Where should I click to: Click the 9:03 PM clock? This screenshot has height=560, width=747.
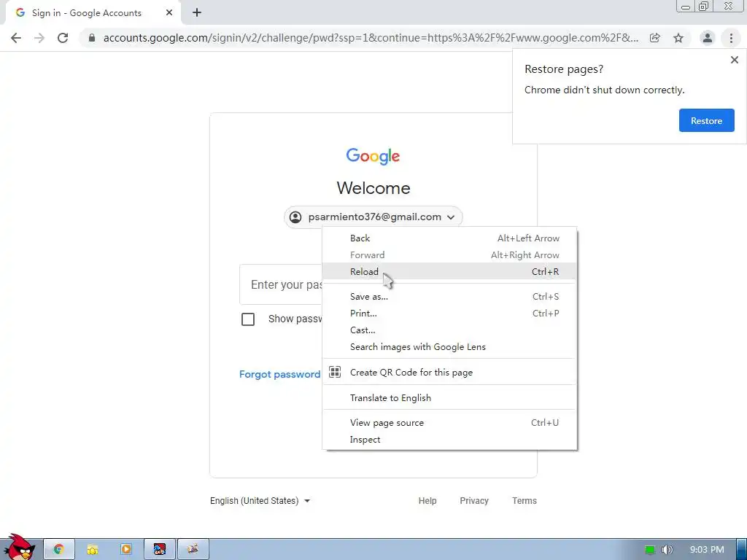tap(707, 550)
